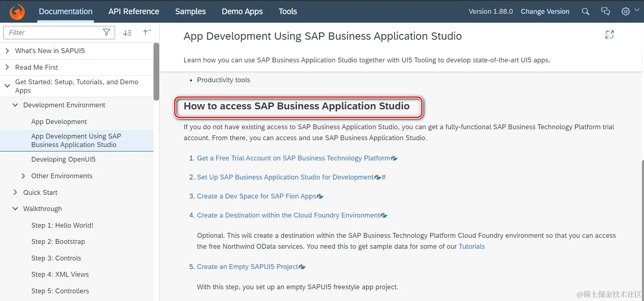Switch to Documentation tab
The height and width of the screenshot is (301, 644).
(x=66, y=11)
